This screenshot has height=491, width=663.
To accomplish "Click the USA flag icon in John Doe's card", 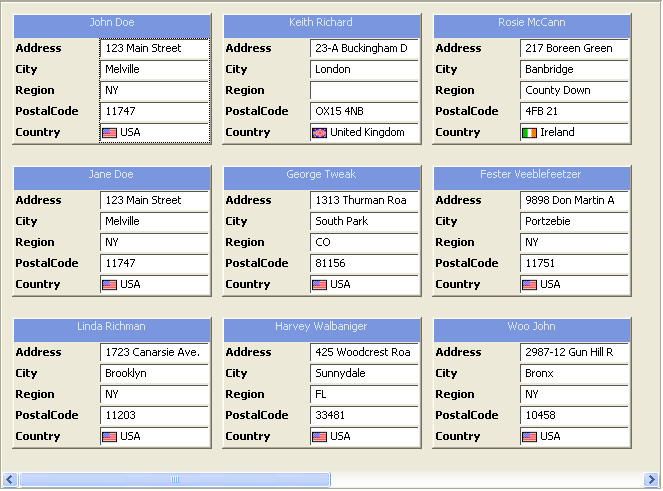I will point(110,133).
